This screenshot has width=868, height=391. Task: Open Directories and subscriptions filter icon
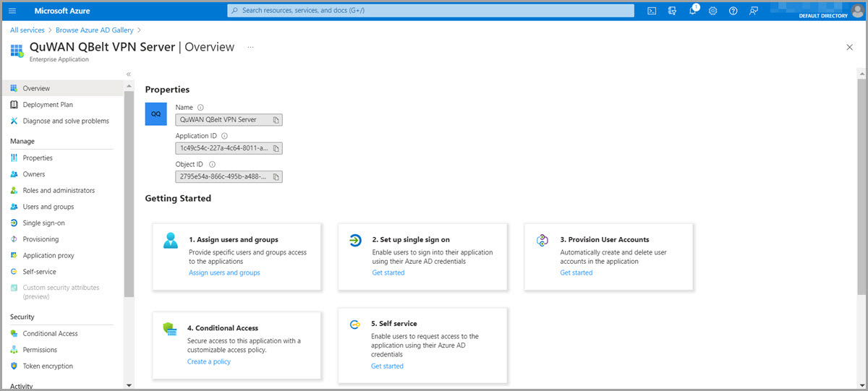click(x=672, y=11)
